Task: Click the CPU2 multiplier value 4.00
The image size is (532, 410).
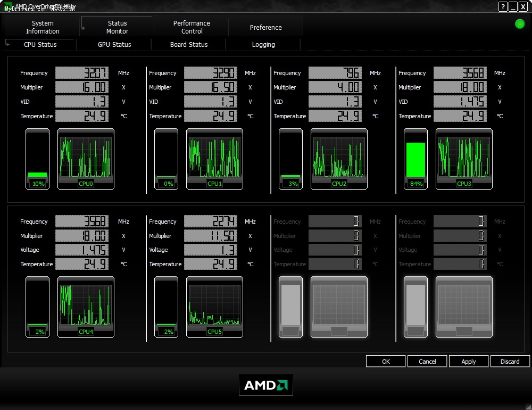Action: [x=335, y=87]
